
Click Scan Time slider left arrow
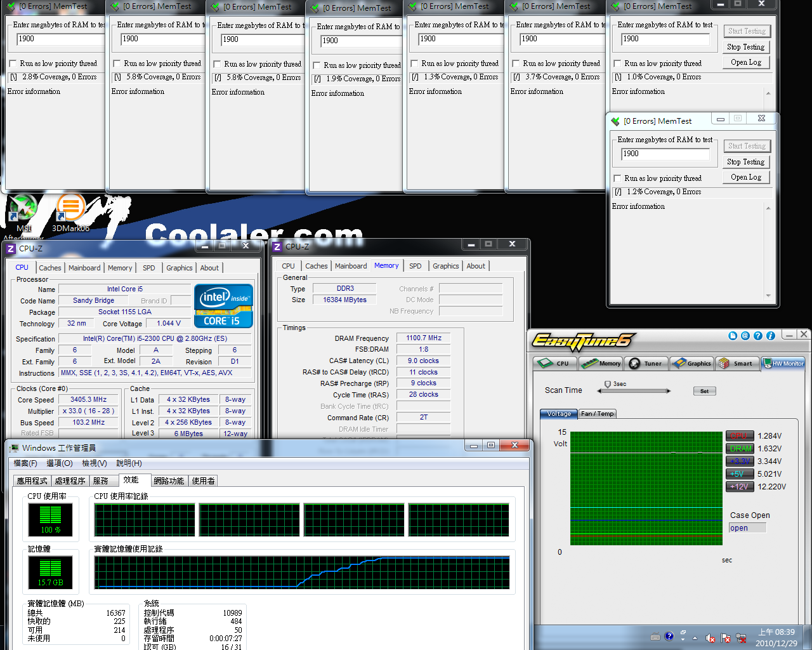pyautogui.click(x=599, y=391)
